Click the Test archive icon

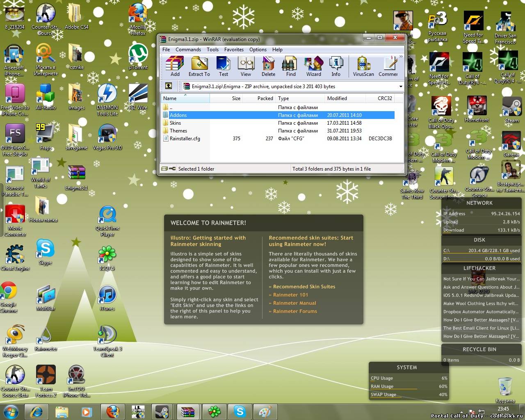click(x=223, y=66)
